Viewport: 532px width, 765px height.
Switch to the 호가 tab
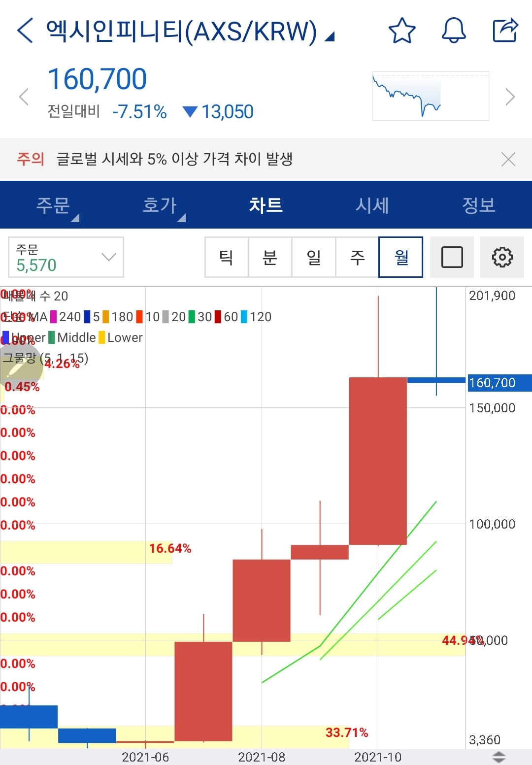tap(160, 205)
